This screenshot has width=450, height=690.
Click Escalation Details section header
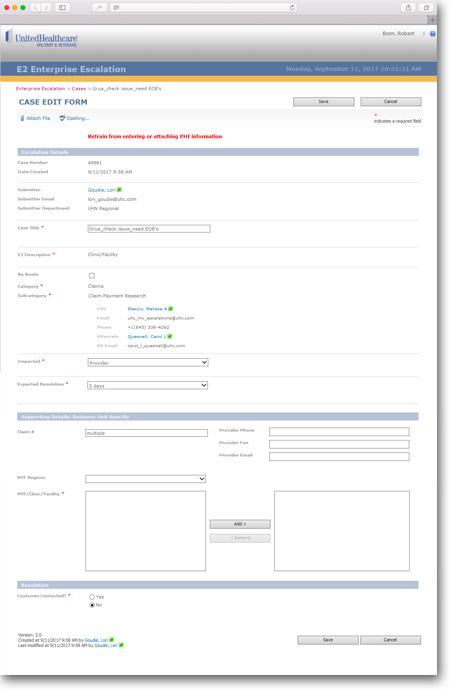click(218, 152)
